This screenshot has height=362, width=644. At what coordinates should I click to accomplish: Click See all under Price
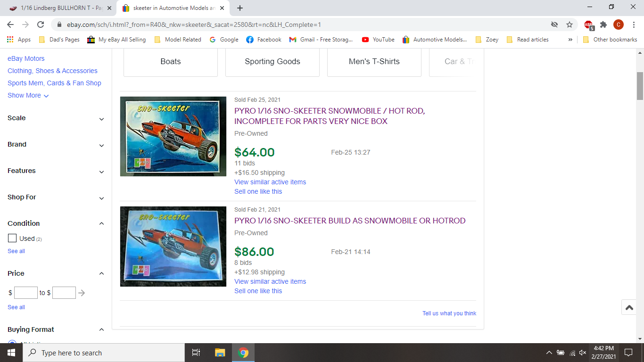(16, 307)
